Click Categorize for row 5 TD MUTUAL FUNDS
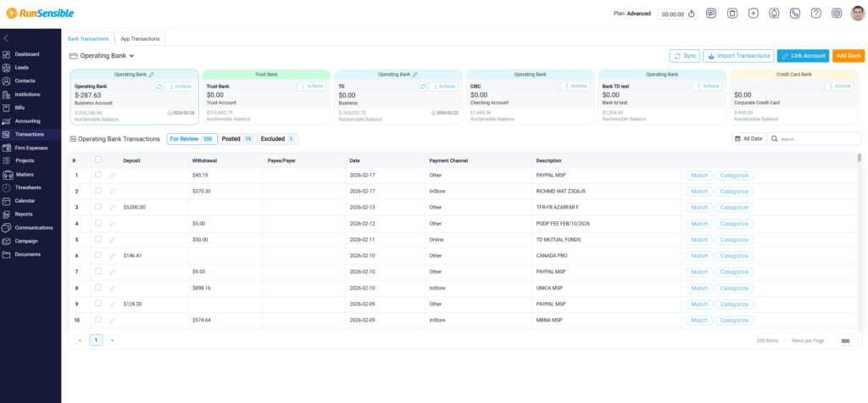This screenshot has width=868, height=403. pyautogui.click(x=734, y=240)
